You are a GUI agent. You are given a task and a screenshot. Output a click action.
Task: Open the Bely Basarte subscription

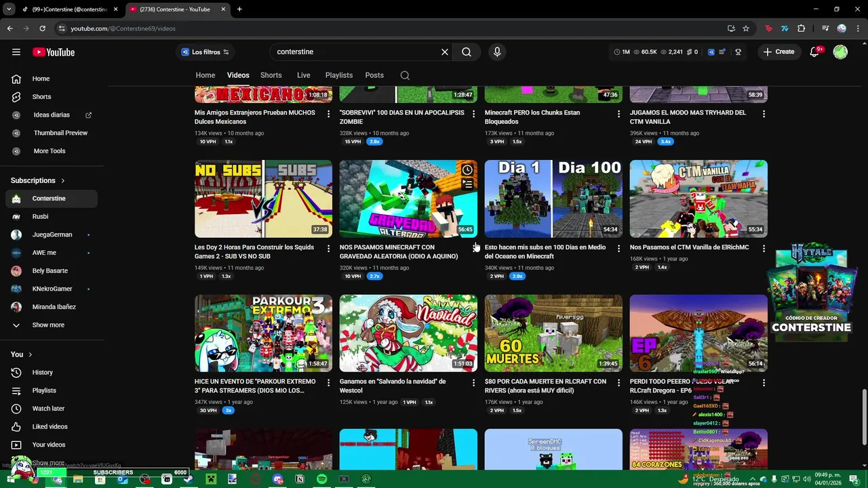coord(52,271)
